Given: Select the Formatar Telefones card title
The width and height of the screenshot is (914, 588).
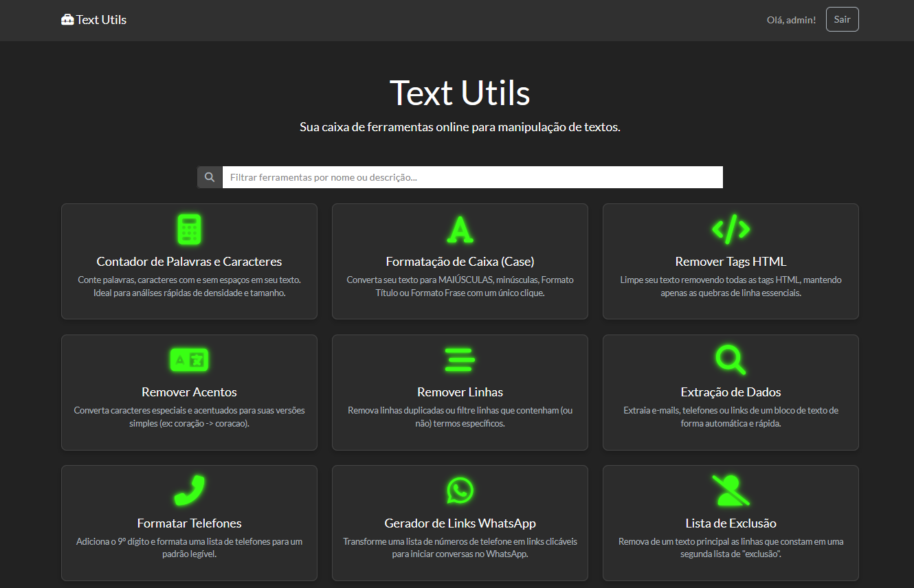Looking at the screenshot, I should [189, 523].
